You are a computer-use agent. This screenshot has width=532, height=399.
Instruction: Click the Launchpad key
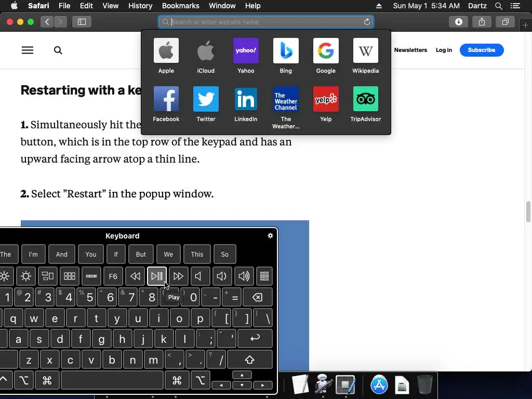(x=69, y=276)
